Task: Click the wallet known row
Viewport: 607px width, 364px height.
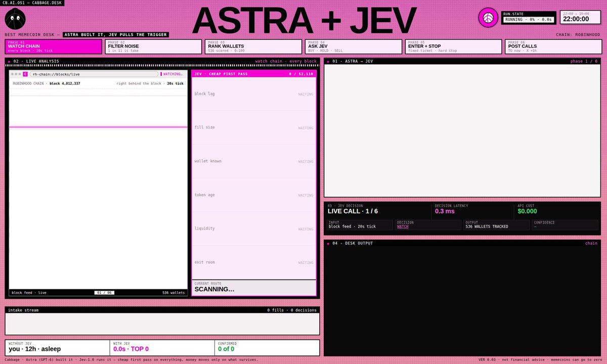Action: click(x=254, y=161)
